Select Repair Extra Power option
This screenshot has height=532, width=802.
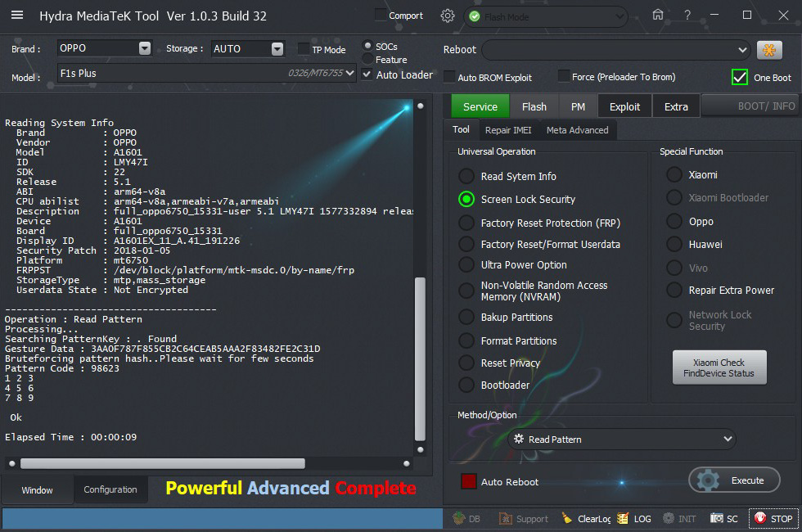click(x=674, y=290)
